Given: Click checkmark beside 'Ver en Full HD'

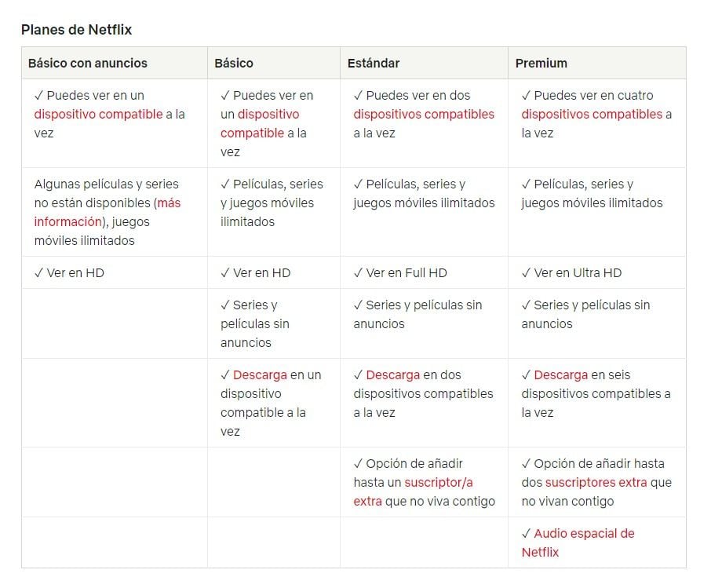Looking at the screenshot, I should pyautogui.click(x=358, y=272).
